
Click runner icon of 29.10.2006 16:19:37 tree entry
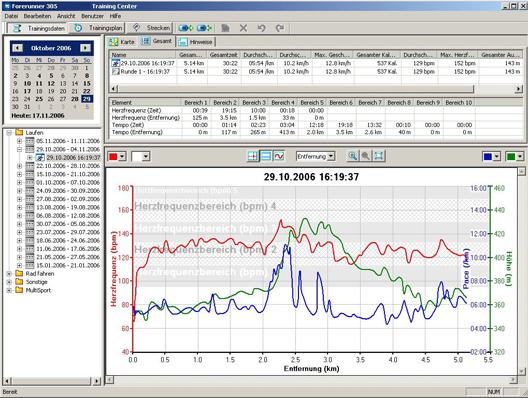pos(40,157)
